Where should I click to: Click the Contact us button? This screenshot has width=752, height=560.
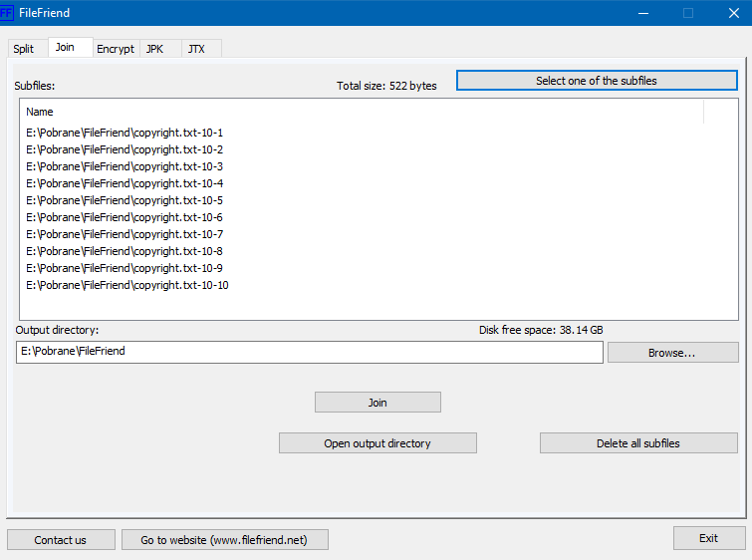[x=61, y=540]
